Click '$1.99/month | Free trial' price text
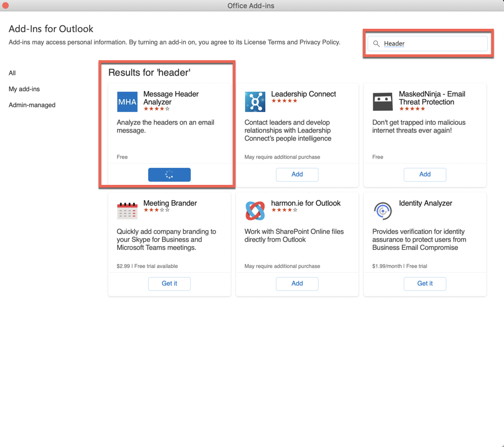This screenshot has width=504, height=447. pos(400,266)
